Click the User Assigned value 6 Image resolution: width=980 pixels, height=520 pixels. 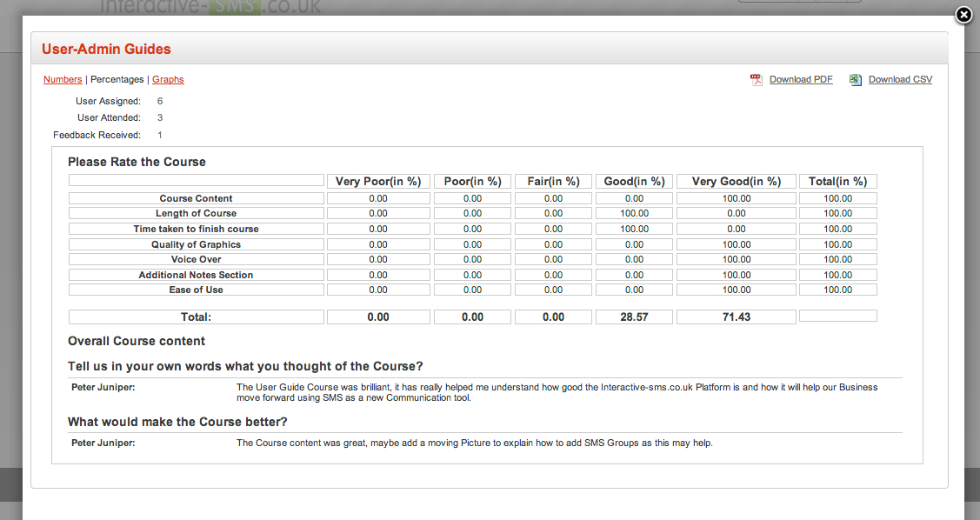coord(160,101)
